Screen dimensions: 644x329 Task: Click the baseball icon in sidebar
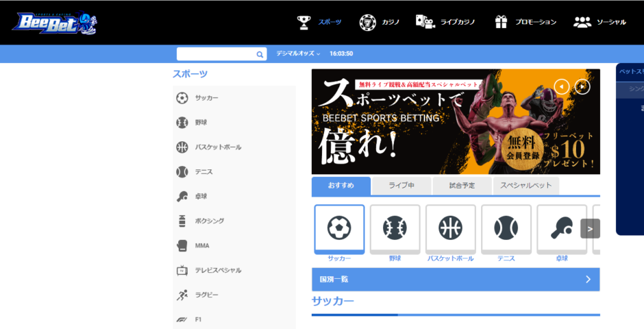pyautogui.click(x=182, y=123)
